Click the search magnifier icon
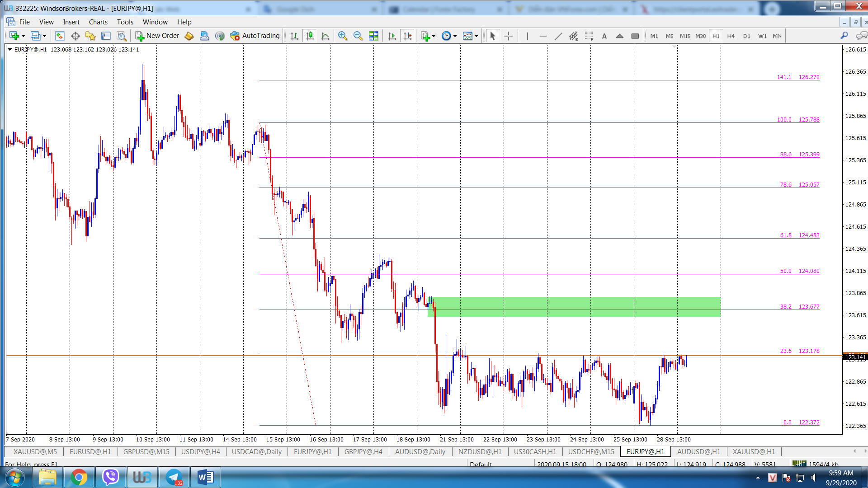The height and width of the screenshot is (488, 868). tap(844, 36)
